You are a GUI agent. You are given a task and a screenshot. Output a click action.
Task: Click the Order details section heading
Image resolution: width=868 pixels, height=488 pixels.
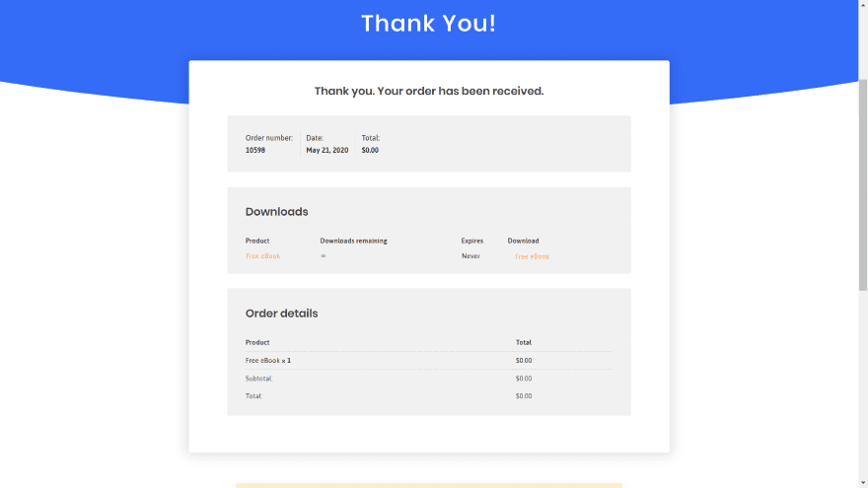pyautogui.click(x=281, y=314)
